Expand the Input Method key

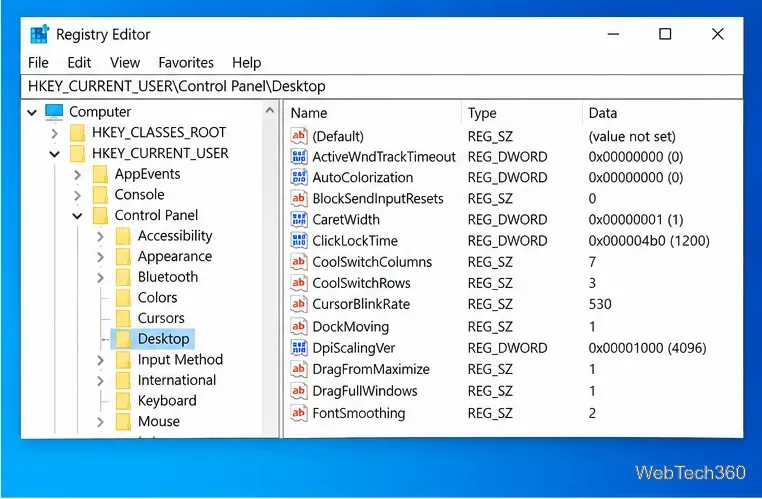click(x=100, y=360)
